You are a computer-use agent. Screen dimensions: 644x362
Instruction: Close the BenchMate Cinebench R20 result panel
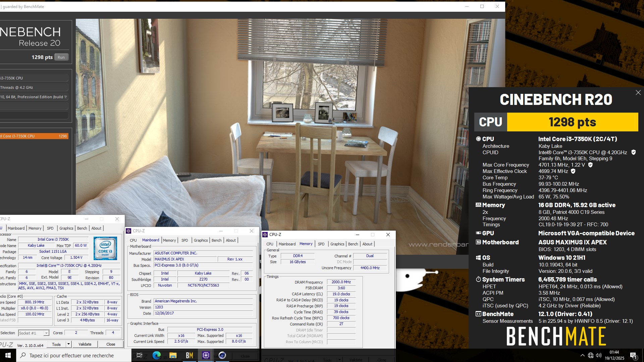tap(638, 93)
